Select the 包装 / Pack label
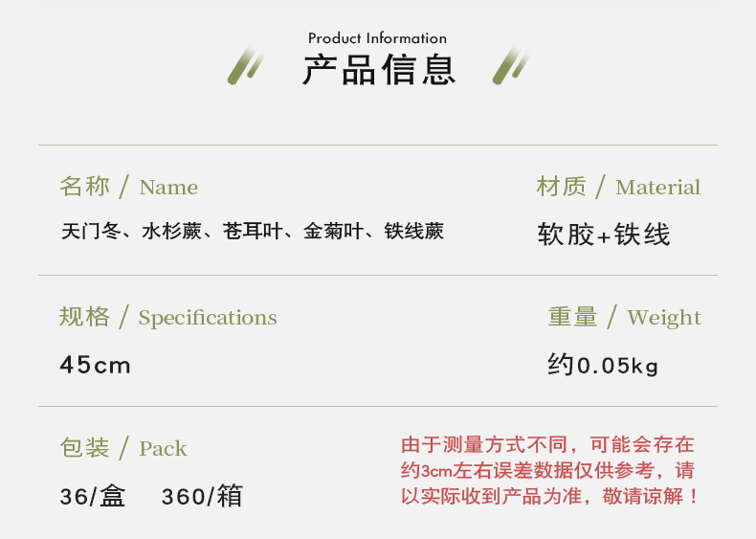This screenshot has width=756, height=539. click(x=122, y=448)
